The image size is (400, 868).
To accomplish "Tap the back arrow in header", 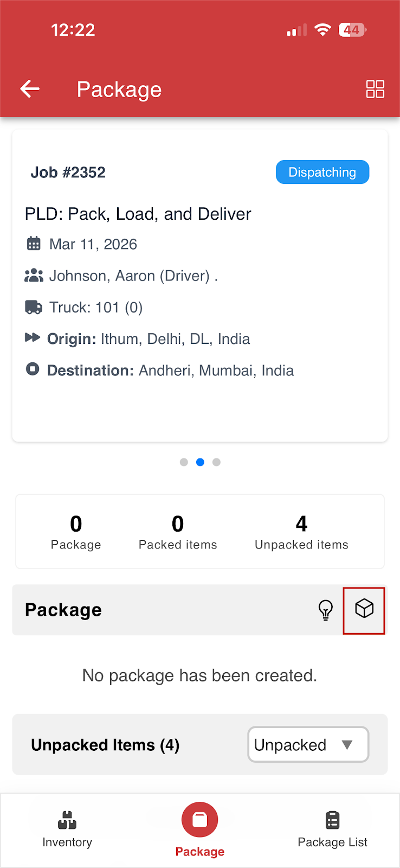I will tap(30, 89).
